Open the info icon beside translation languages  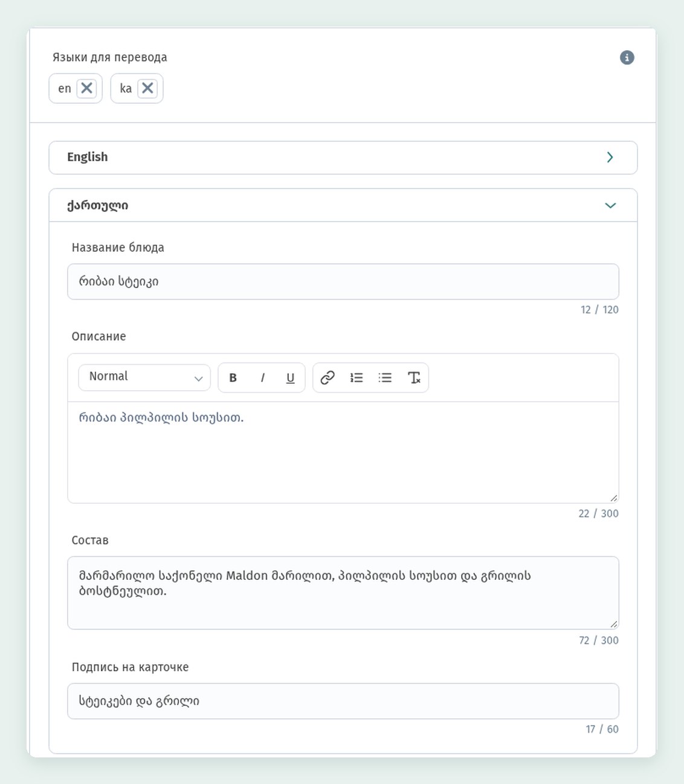(x=627, y=57)
